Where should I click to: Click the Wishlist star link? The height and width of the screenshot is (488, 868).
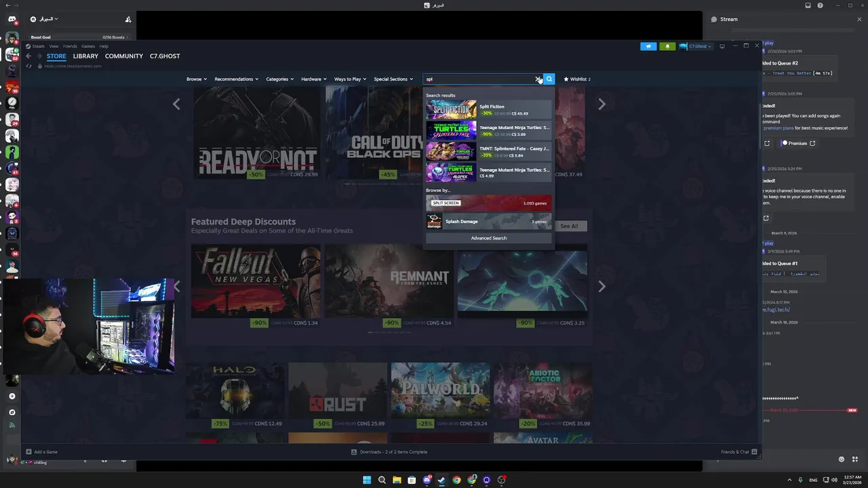coord(577,79)
